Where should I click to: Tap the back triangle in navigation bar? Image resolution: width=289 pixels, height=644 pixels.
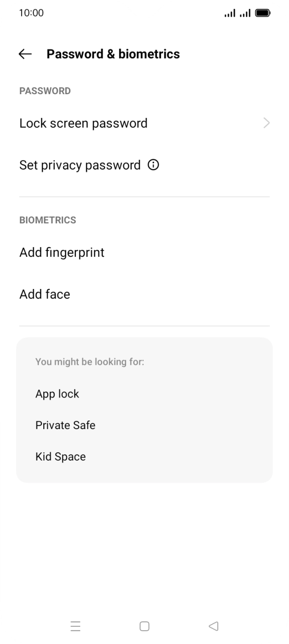coord(213,625)
